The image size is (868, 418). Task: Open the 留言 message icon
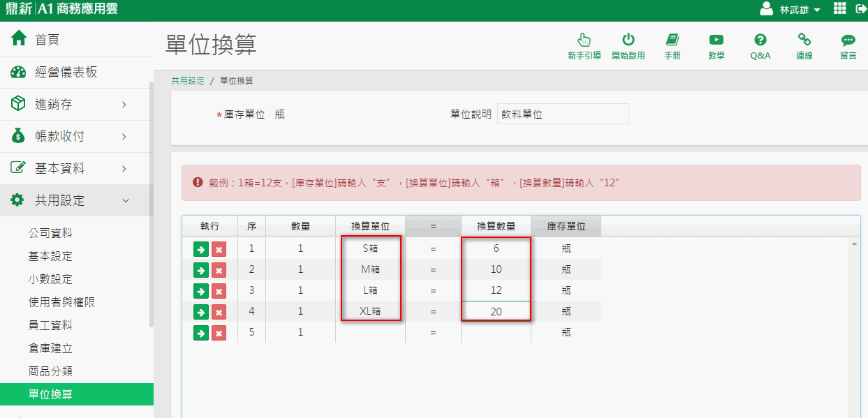tap(848, 40)
